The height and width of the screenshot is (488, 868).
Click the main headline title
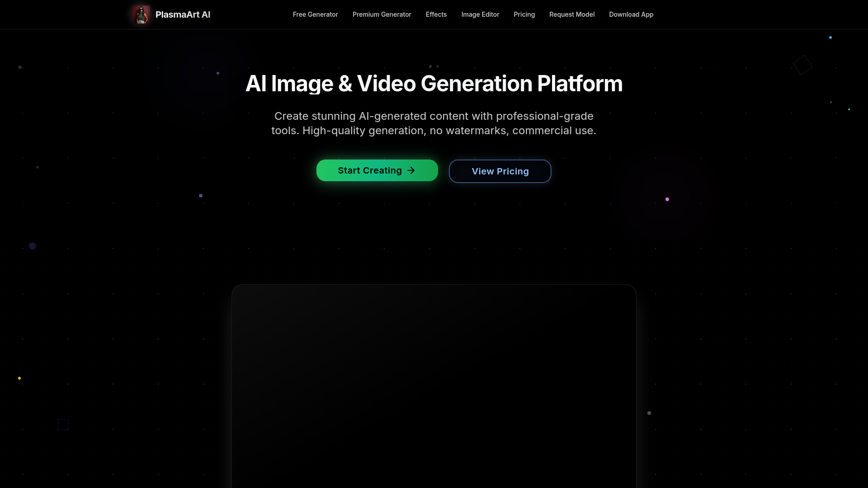click(x=434, y=83)
